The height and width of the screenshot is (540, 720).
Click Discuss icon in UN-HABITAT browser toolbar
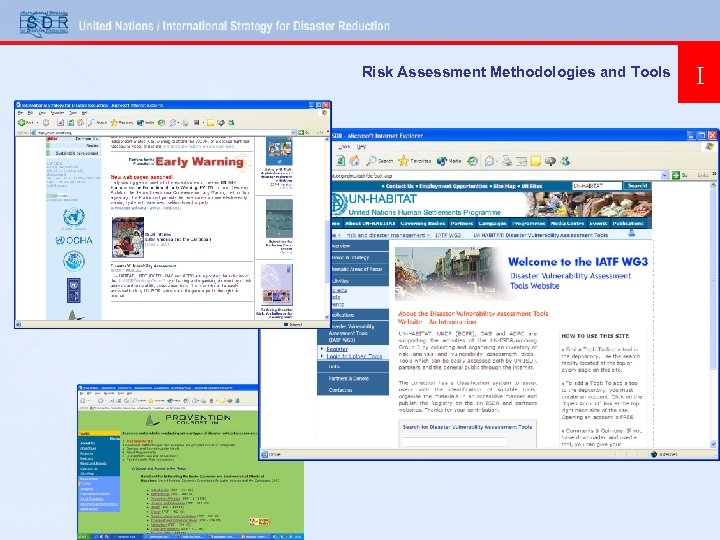coord(550,161)
